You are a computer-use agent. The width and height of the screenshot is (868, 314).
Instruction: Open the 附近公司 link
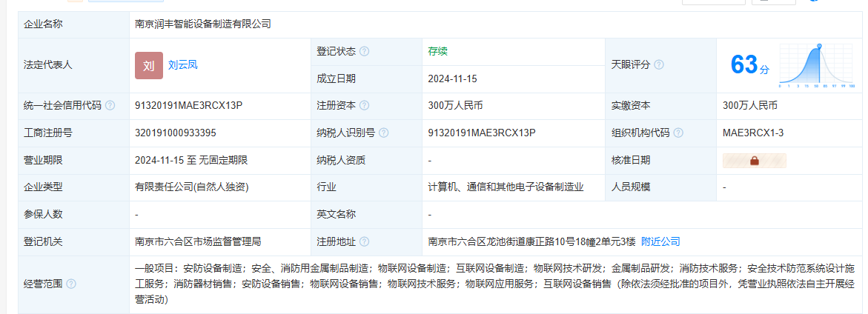[x=660, y=241]
